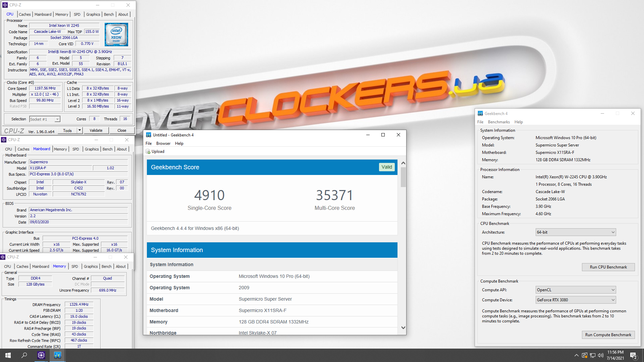Click Southbridge C422 field
This screenshot has width=644, height=362.
pos(78,188)
